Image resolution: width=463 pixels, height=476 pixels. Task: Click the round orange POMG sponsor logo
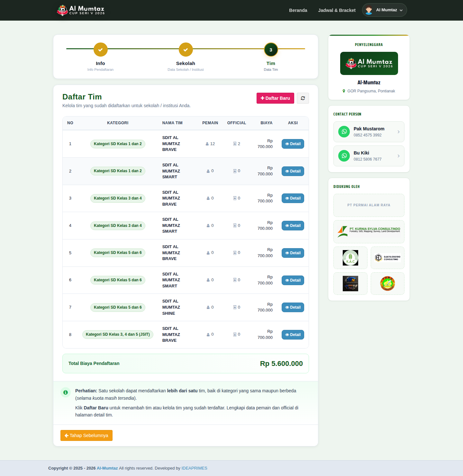[387, 284]
